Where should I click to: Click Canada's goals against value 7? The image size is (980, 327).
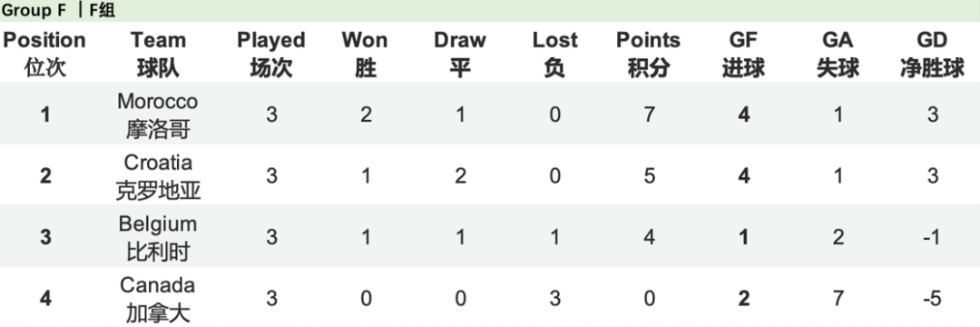(x=838, y=299)
